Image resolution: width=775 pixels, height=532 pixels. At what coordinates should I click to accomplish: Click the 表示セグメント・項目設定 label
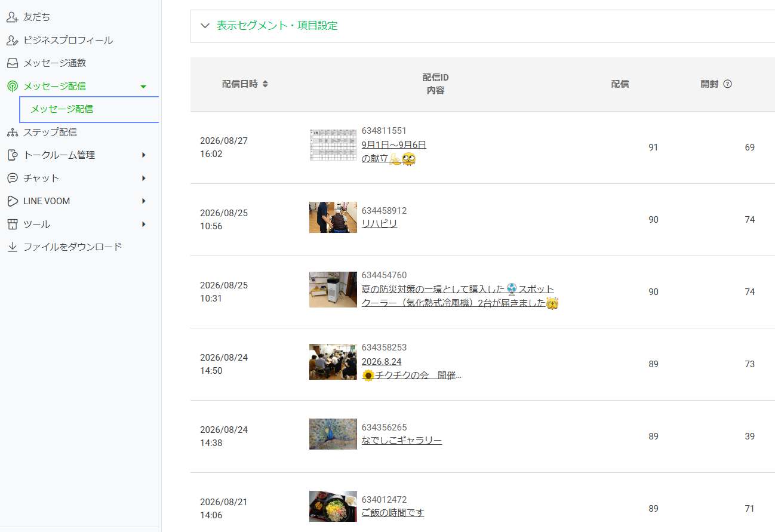pos(277,26)
